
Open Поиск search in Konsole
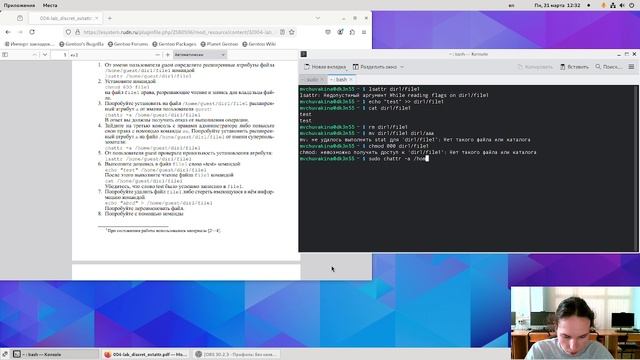(609, 67)
